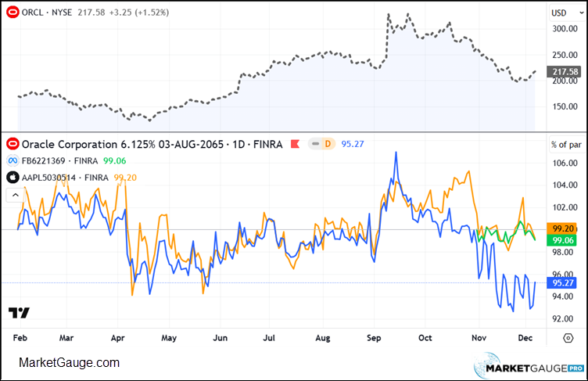Click the blue 95.27 price label on axis
Screen dimensions: 588x381
click(565, 283)
